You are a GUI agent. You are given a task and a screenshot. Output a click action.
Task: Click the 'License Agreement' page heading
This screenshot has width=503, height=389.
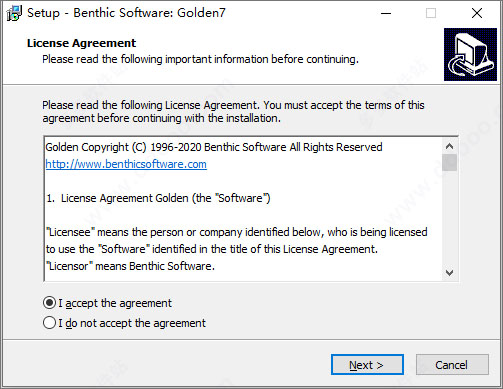[x=81, y=43]
